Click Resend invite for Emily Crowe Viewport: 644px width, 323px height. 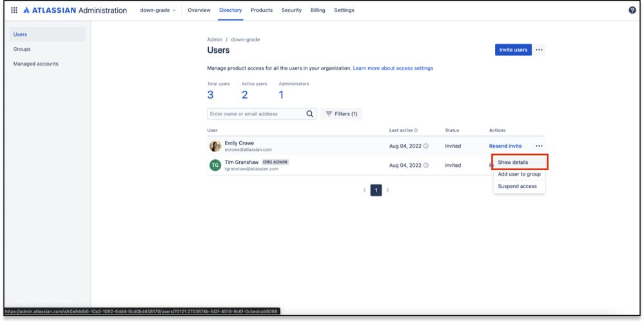point(505,146)
